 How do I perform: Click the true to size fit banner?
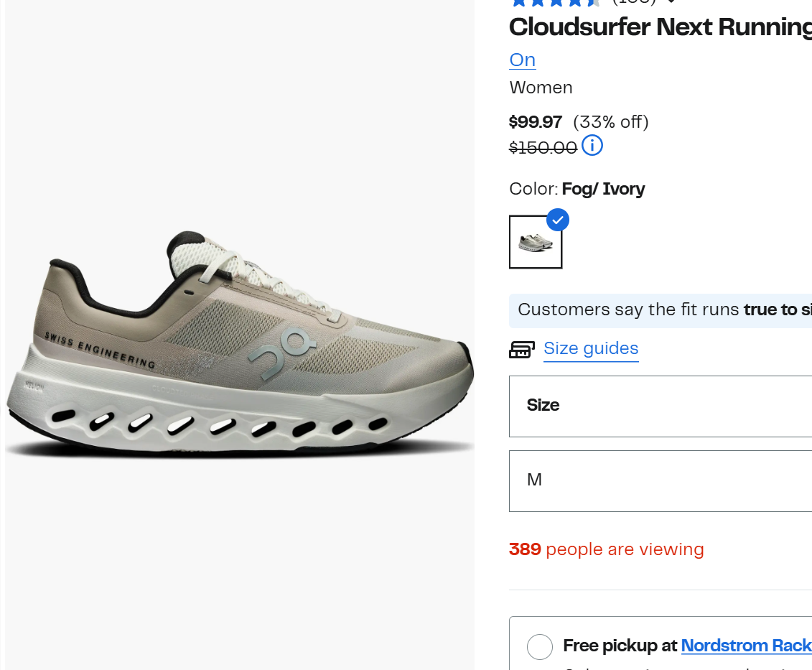661,310
